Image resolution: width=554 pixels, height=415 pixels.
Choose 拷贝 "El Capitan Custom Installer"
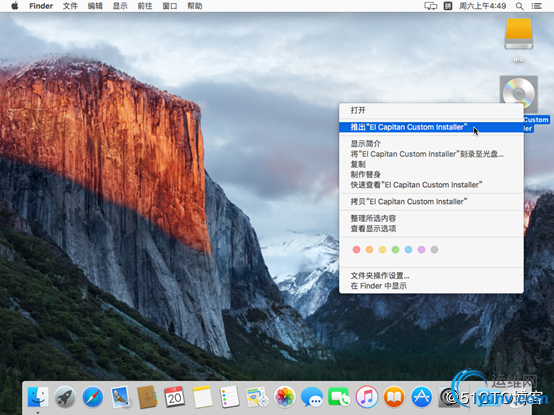pyautogui.click(x=431, y=202)
